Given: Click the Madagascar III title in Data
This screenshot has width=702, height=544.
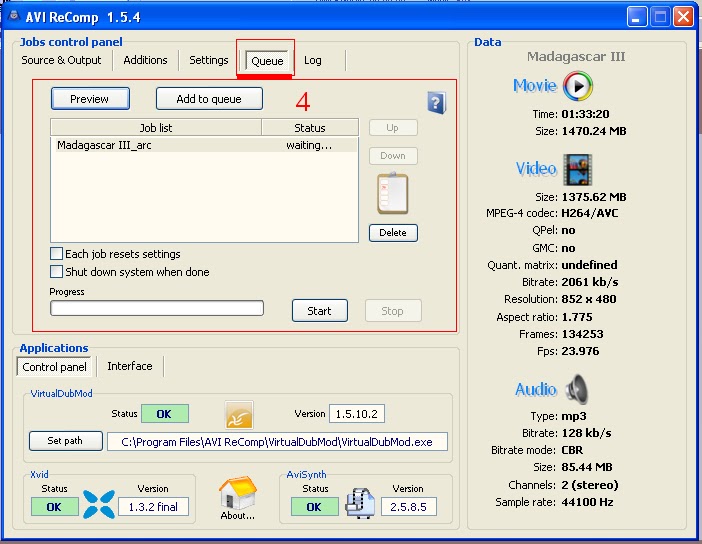Looking at the screenshot, I should [x=576, y=56].
